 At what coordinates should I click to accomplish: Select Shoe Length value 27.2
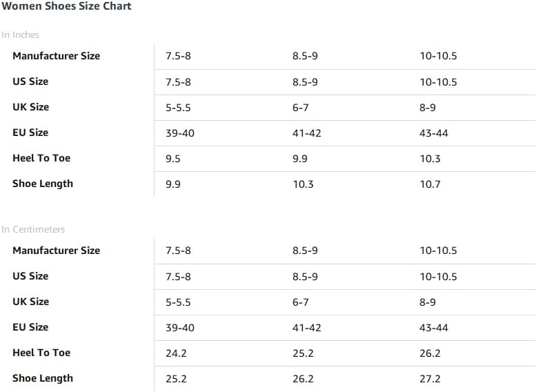click(x=430, y=379)
